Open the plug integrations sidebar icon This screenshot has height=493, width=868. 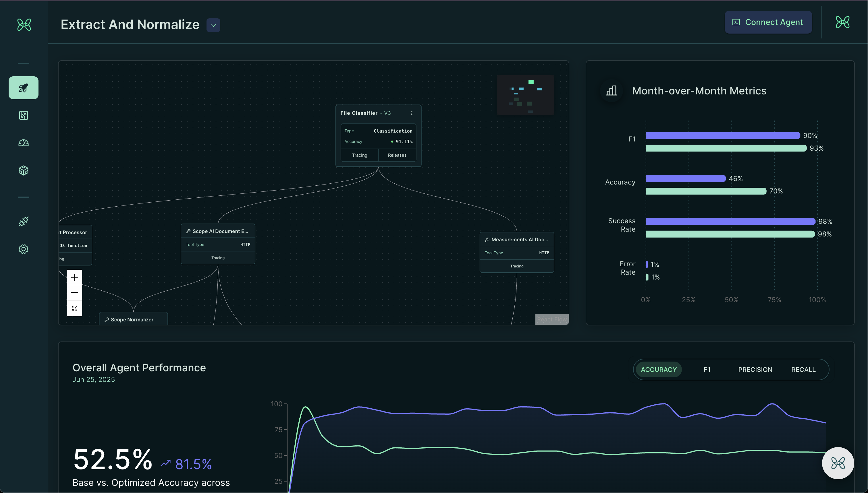[23, 222]
